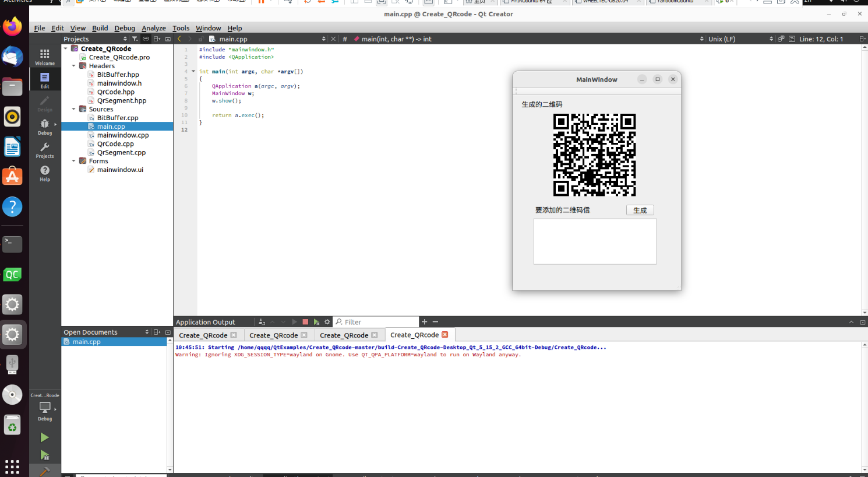Open Create_QRcode.pro in project tree
Viewport: 868px width, 477px height.
point(119,57)
